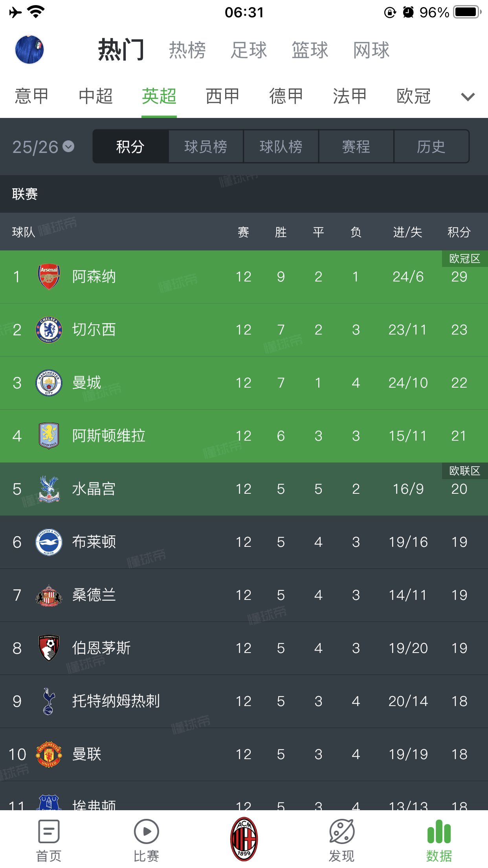
Task: Tap the profile avatar thumbnail
Action: 29,50
